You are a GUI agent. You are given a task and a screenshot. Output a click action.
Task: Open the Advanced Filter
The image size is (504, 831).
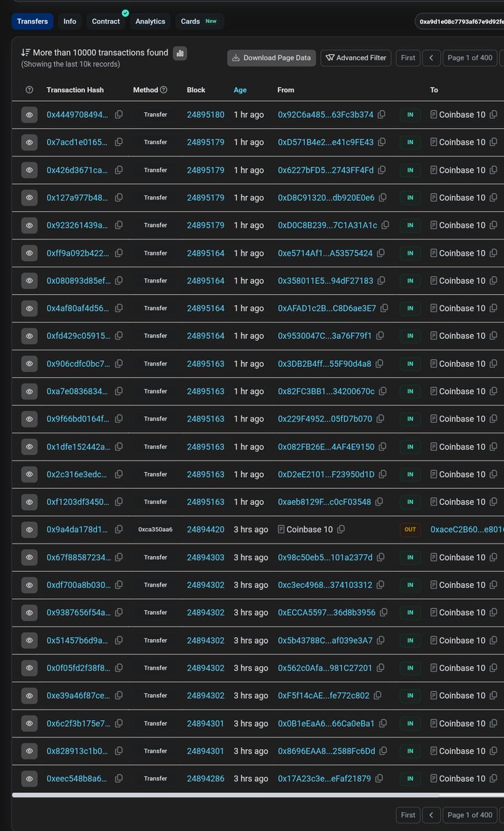(356, 57)
